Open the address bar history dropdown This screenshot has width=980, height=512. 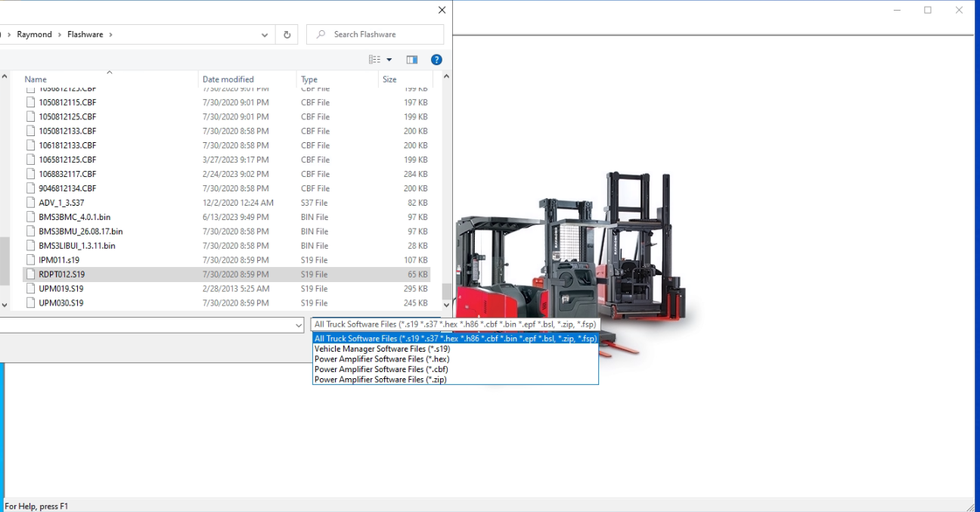click(x=265, y=35)
